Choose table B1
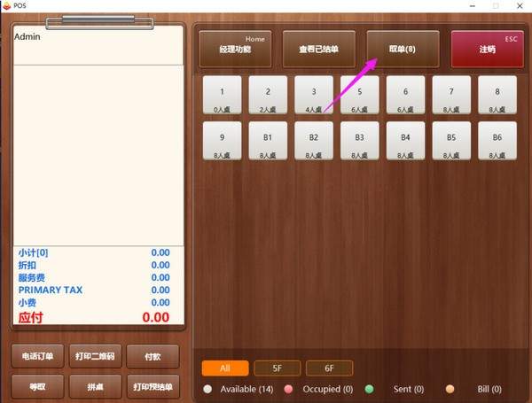532x403 pixels. 268,141
